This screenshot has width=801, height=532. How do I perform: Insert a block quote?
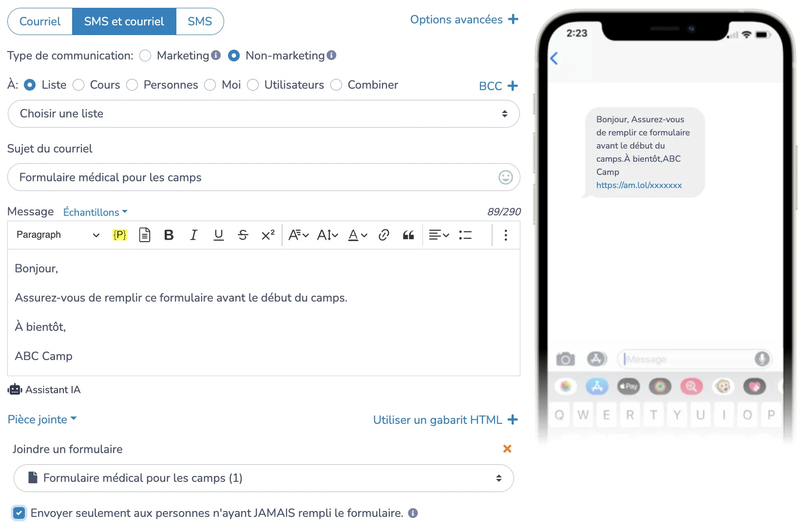408,235
